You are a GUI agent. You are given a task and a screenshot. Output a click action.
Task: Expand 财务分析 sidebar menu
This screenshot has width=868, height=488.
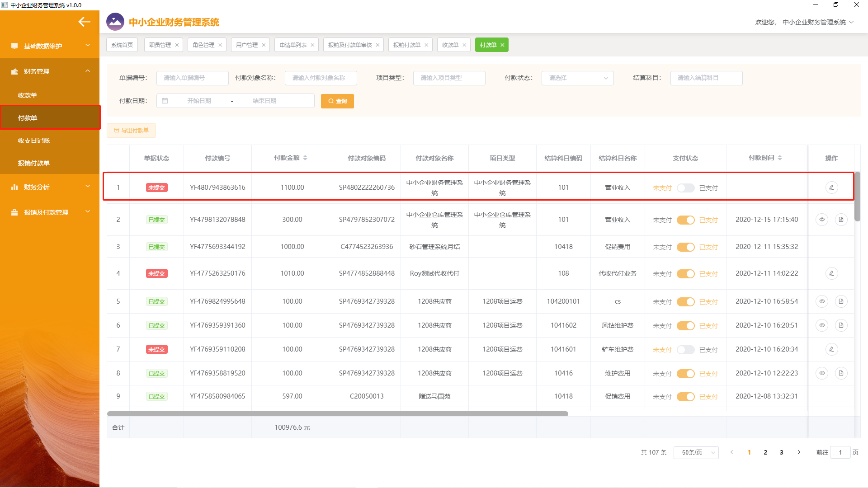click(50, 187)
